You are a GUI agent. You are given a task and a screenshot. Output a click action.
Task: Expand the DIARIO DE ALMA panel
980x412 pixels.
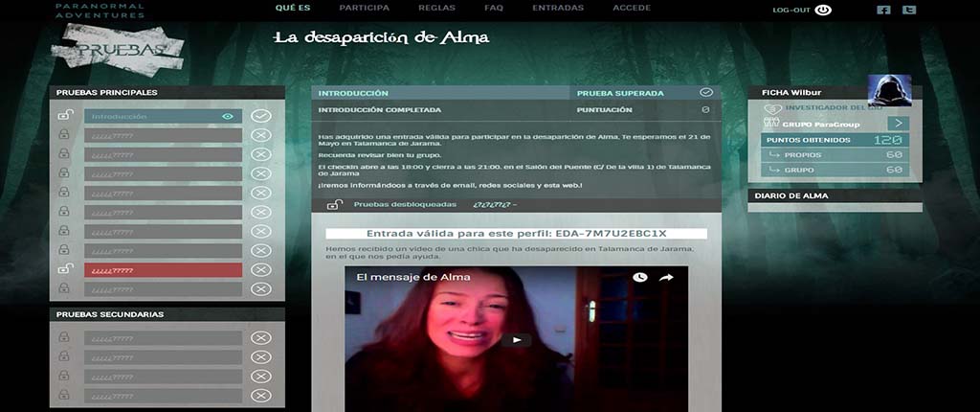pos(835,196)
